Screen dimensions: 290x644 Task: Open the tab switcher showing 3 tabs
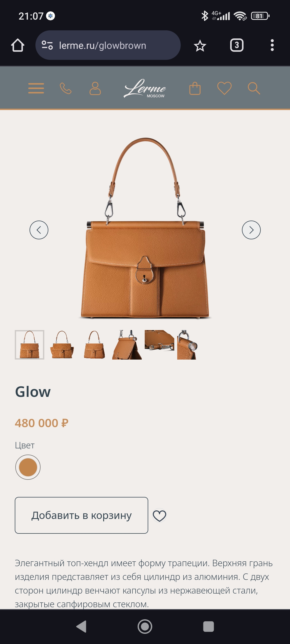click(237, 45)
